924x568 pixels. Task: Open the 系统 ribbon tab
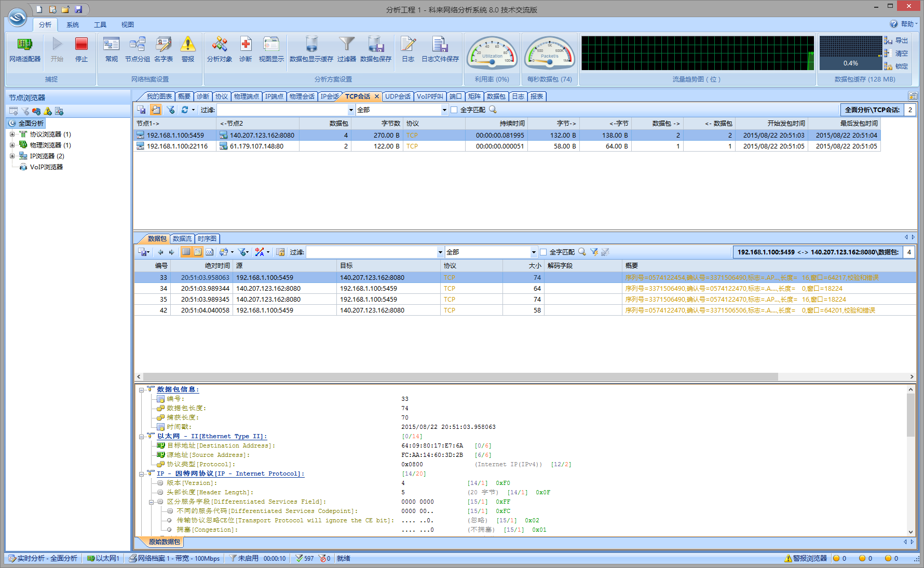(x=73, y=25)
